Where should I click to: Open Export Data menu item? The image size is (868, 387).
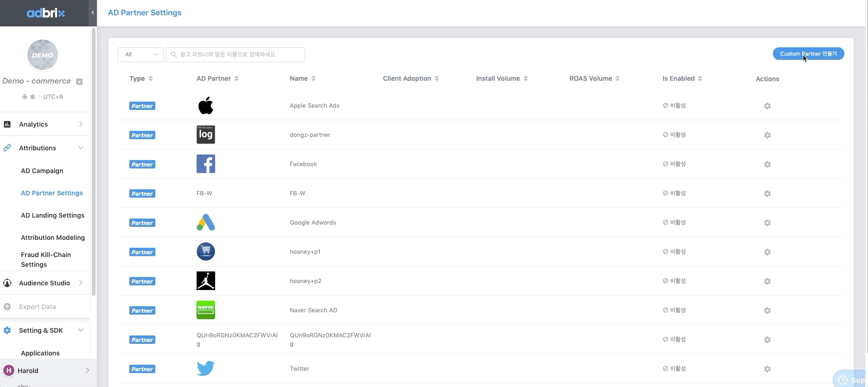[x=37, y=307]
